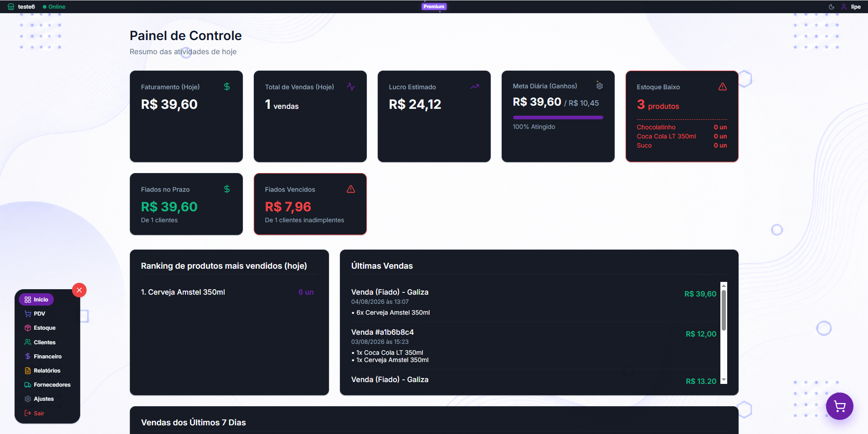
Task: Click the store icon next to teste6
Action: (11, 7)
